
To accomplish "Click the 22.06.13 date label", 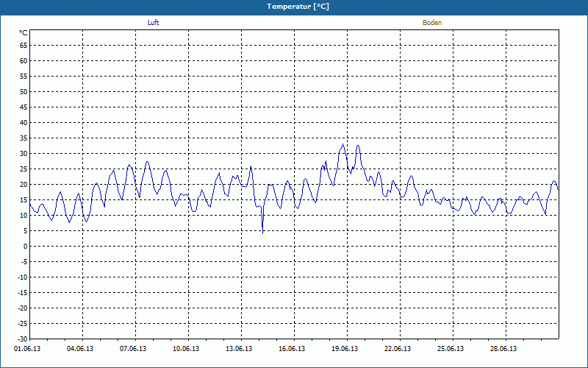I will coord(397,349).
